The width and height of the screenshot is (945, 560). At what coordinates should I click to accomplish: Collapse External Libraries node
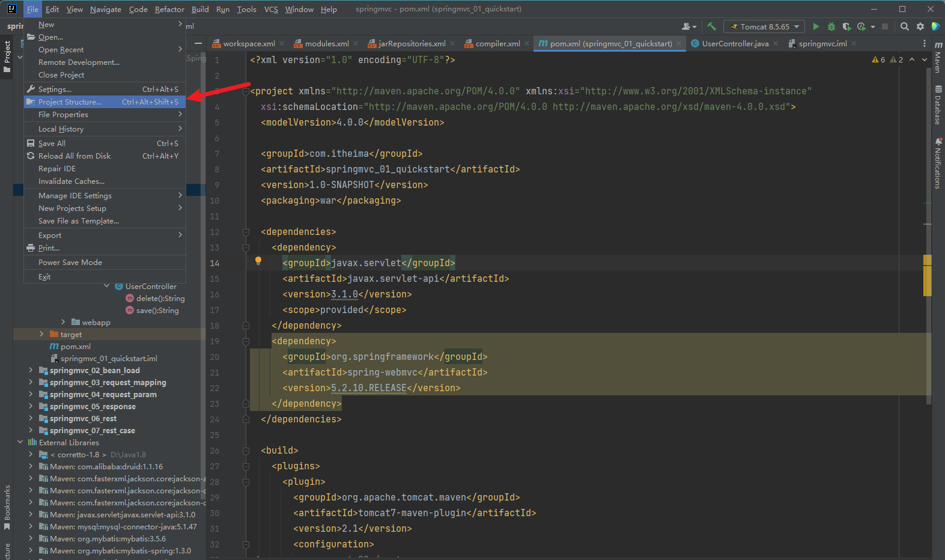click(x=20, y=442)
